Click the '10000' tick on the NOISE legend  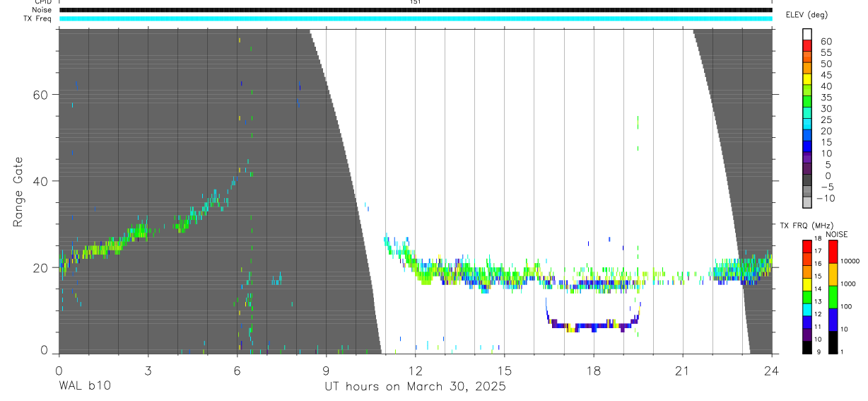(x=849, y=262)
